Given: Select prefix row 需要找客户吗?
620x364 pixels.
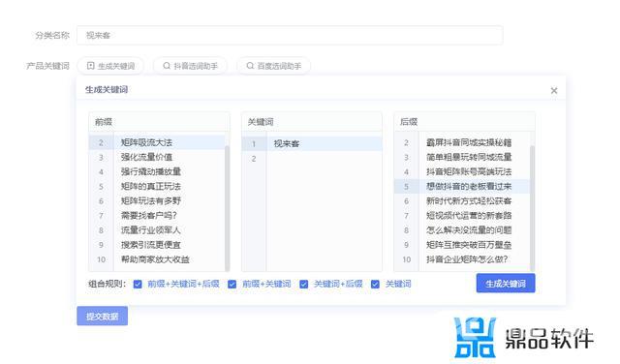Looking at the screenshot, I should pos(157,216).
